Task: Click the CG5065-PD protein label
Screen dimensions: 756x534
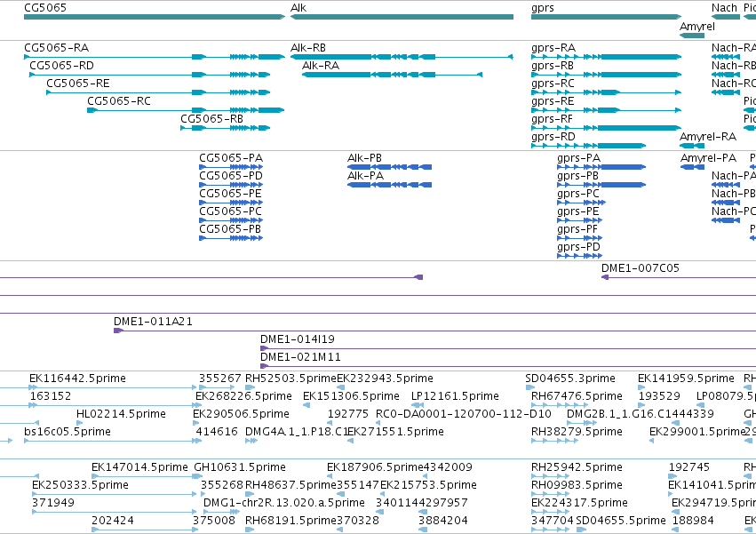Action: (231, 176)
